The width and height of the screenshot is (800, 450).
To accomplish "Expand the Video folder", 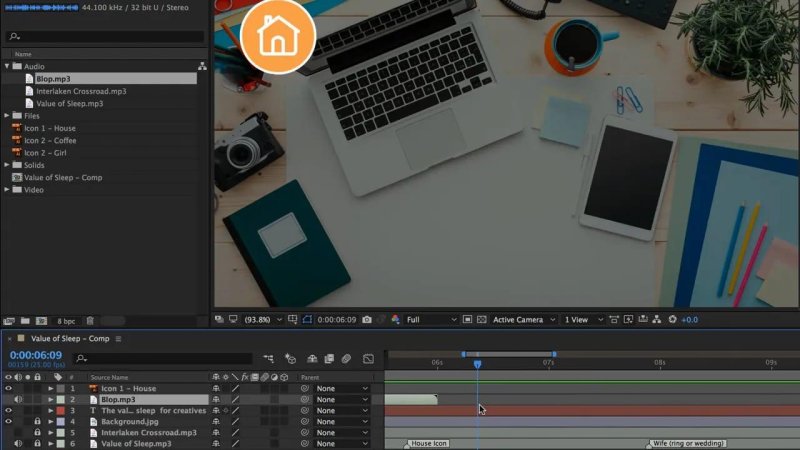I will [x=7, y=190].
